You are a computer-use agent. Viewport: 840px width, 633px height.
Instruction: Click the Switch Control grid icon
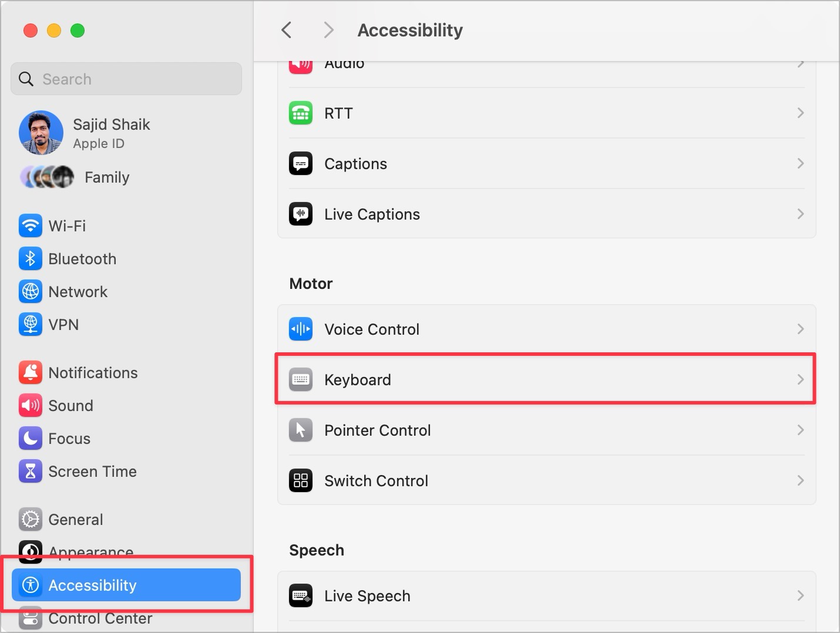tap(301, 481)
